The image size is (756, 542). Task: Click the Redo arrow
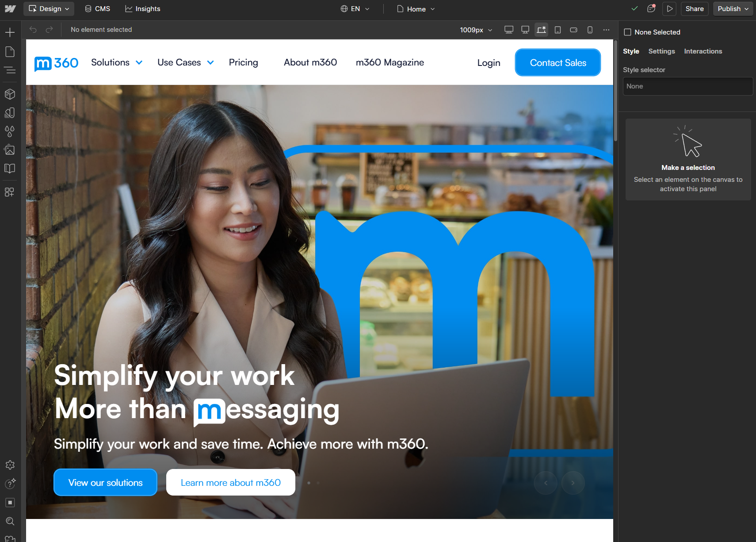point(50,30)
